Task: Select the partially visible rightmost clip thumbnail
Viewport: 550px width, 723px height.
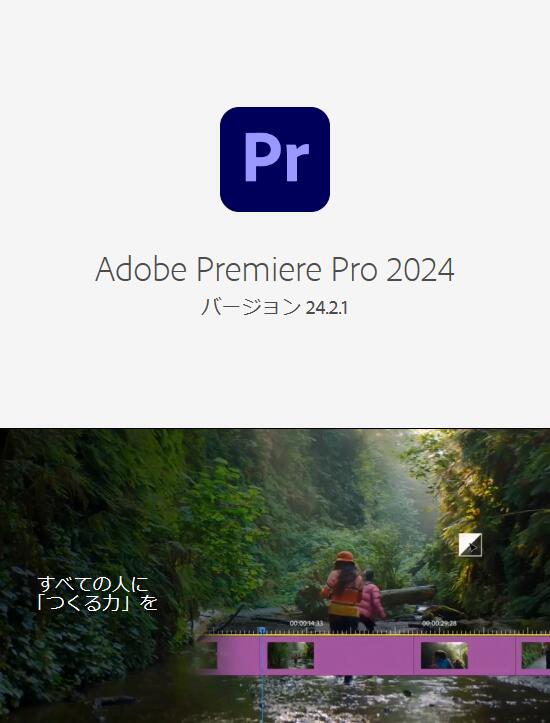Action: coord(536,655)
